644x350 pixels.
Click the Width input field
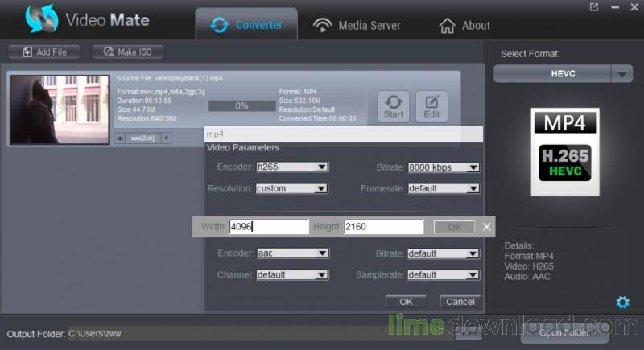click(268, 227)
